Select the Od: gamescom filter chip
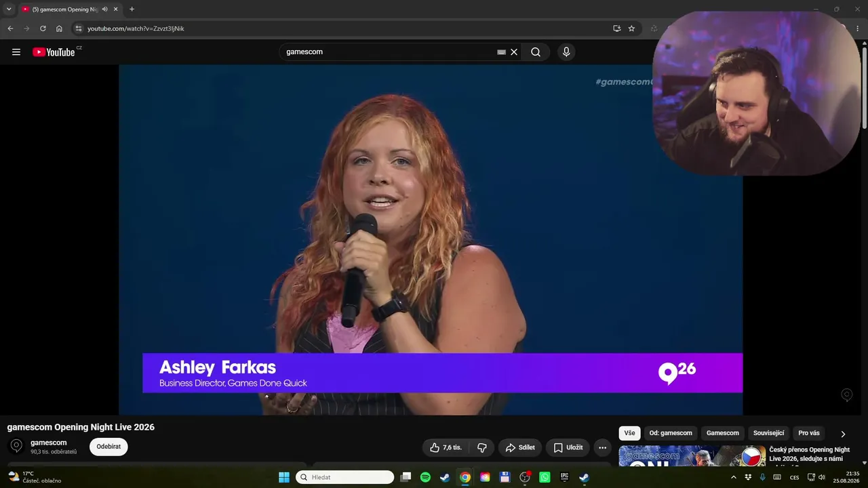 671,433
